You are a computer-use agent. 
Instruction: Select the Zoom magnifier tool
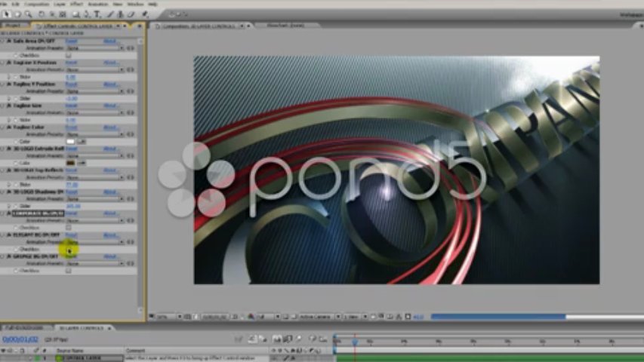tap(29, 14)
